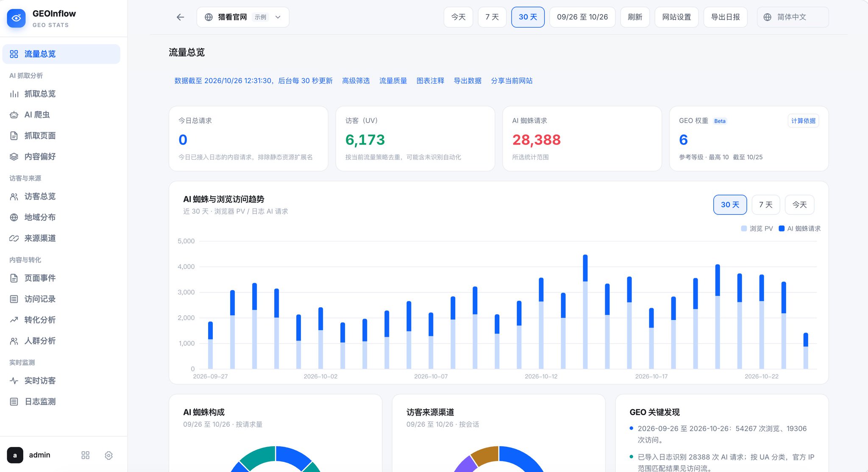Screen dimensions: 868x472
Task: Click the 高级筛选 link
Action: click(x=356, y=81)
